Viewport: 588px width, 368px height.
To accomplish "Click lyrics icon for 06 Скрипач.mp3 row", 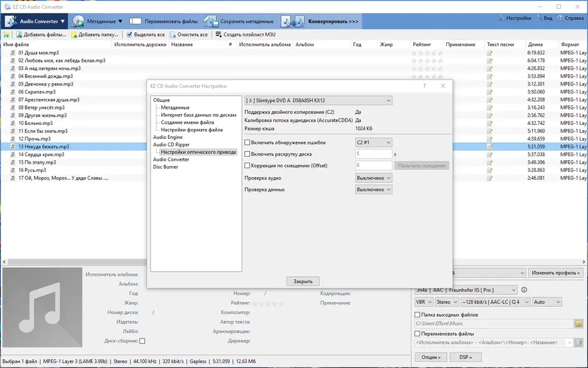I will (x=489, y=92).
